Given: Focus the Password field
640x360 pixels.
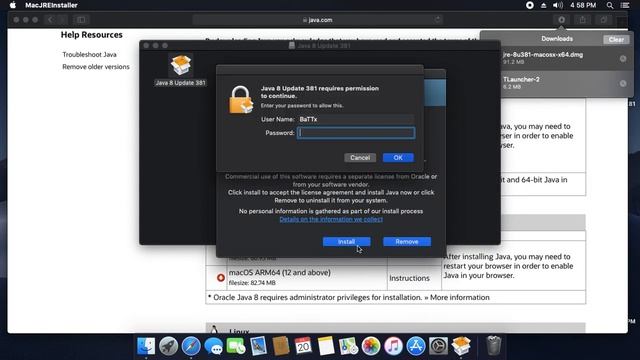Looking at the screenshot, I should tap(356, 133).
